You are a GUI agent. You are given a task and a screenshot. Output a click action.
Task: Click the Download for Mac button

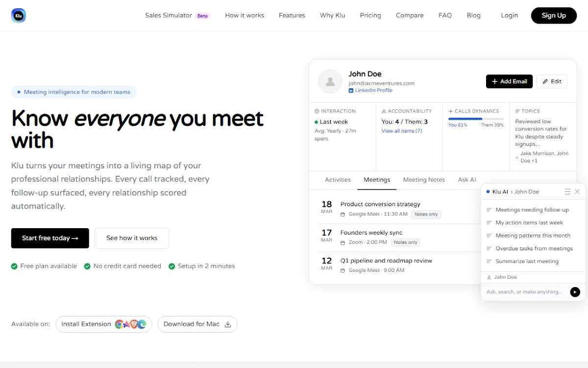(x=197, y=324)
